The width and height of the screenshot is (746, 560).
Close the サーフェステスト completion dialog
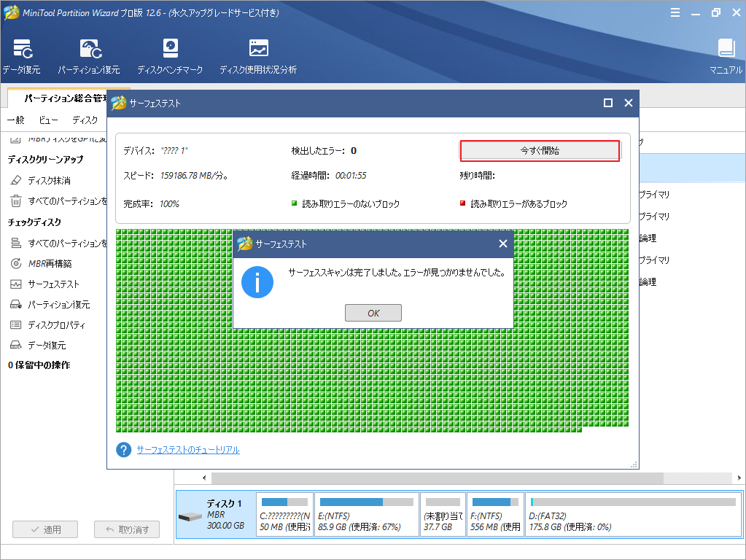[x=503, y=244]
